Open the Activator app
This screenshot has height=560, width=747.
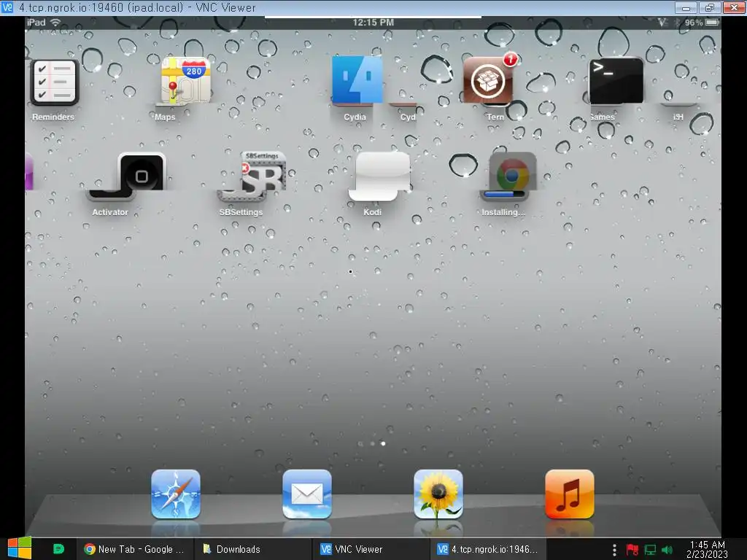142,172
